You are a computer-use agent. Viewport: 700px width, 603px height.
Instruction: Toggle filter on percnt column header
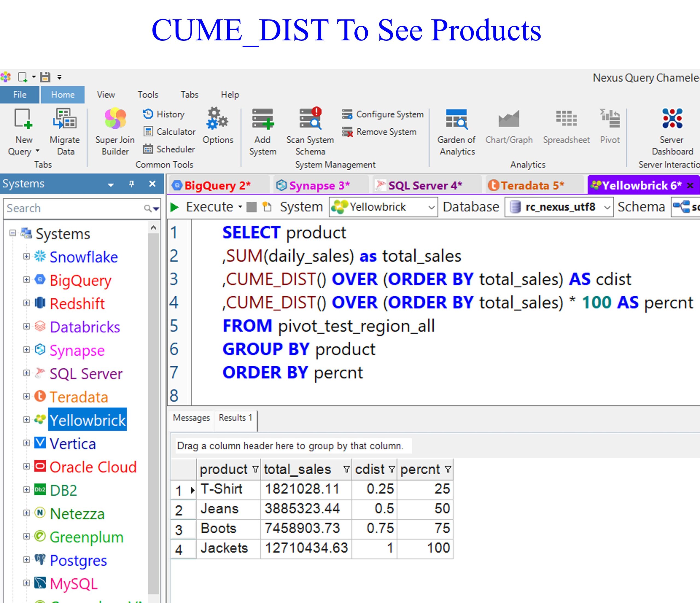click(x=448, y=469)
